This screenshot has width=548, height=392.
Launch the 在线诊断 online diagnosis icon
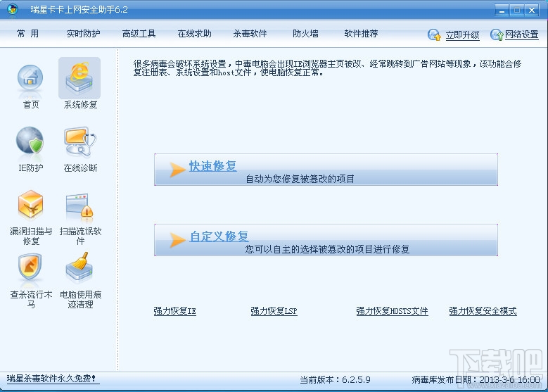click(x=79, y=141)
